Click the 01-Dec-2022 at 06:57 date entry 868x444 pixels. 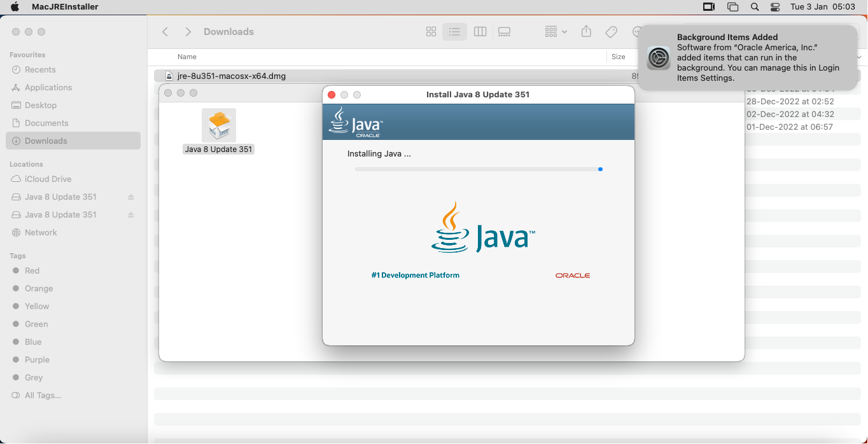click(x=790, y=127)
